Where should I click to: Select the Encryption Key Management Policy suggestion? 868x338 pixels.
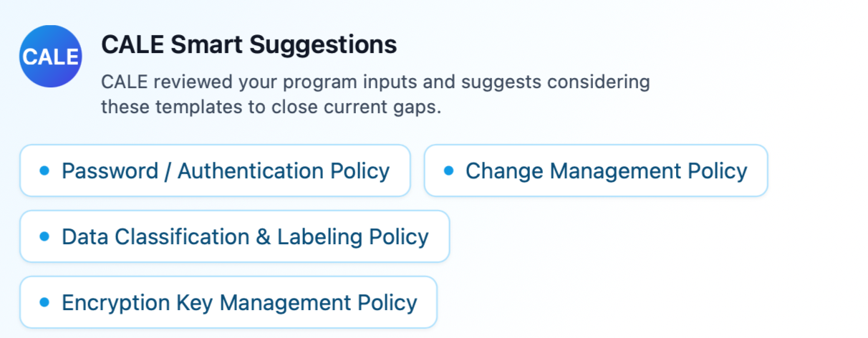[228, 302]
